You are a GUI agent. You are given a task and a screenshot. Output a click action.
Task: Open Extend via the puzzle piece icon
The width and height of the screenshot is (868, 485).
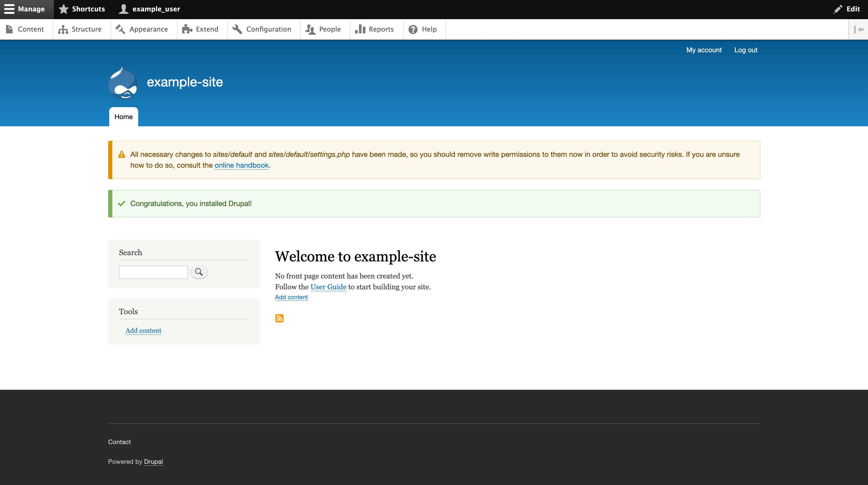tap(187, 29)
